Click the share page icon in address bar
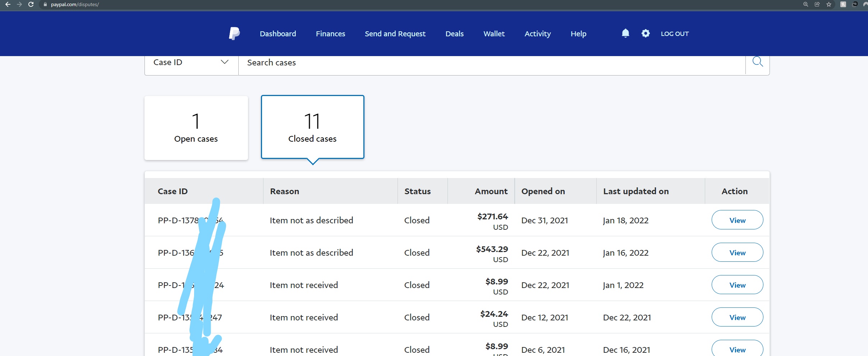 click(x=817, y=4)
